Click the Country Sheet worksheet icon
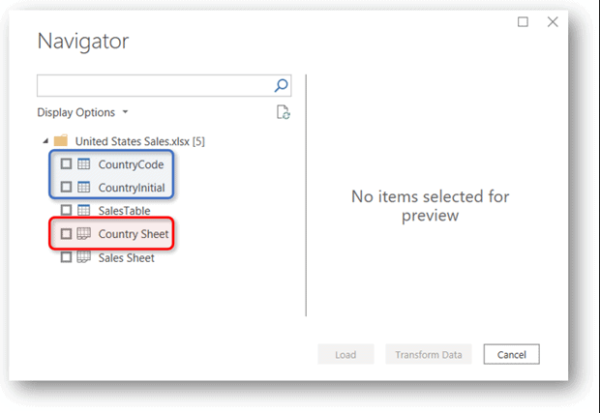The image size is (600, 413). point(84,234)
